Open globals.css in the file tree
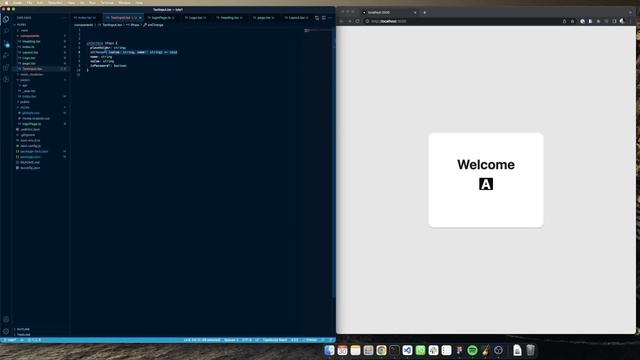The height and width of the screenshot is (360, 640). coord(31,113)
